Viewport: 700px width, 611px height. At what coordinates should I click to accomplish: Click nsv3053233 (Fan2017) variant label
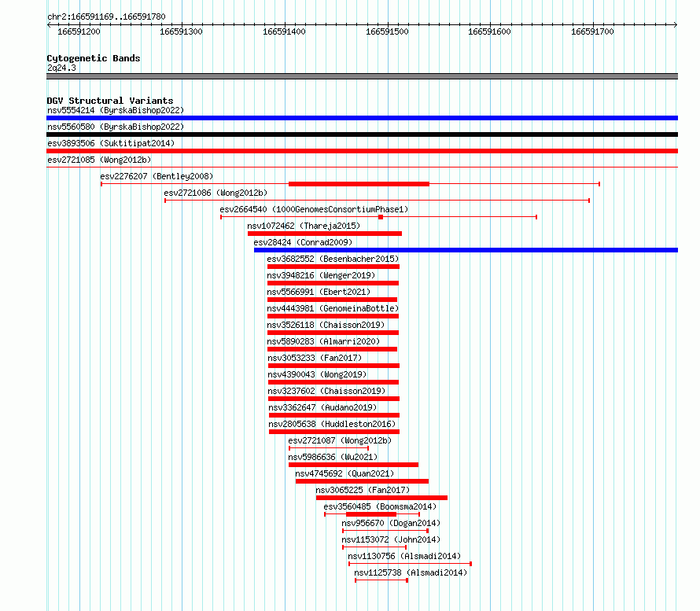(315, 358)
